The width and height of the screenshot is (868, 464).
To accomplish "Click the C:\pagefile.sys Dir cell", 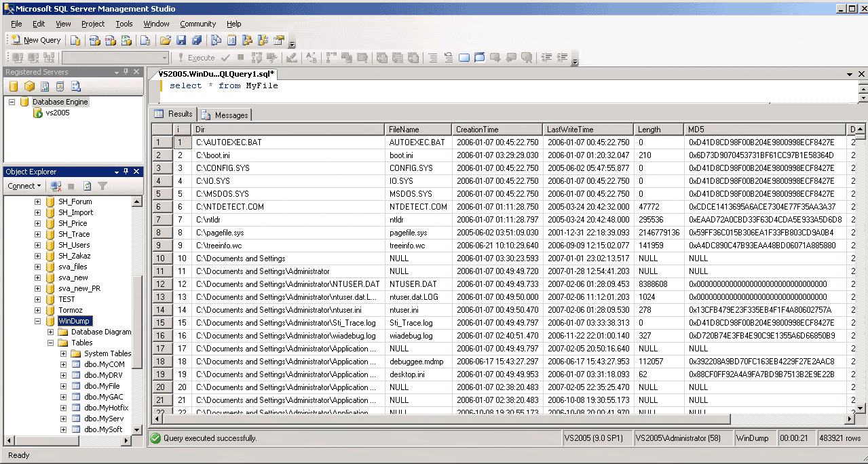I will [288, 233].
